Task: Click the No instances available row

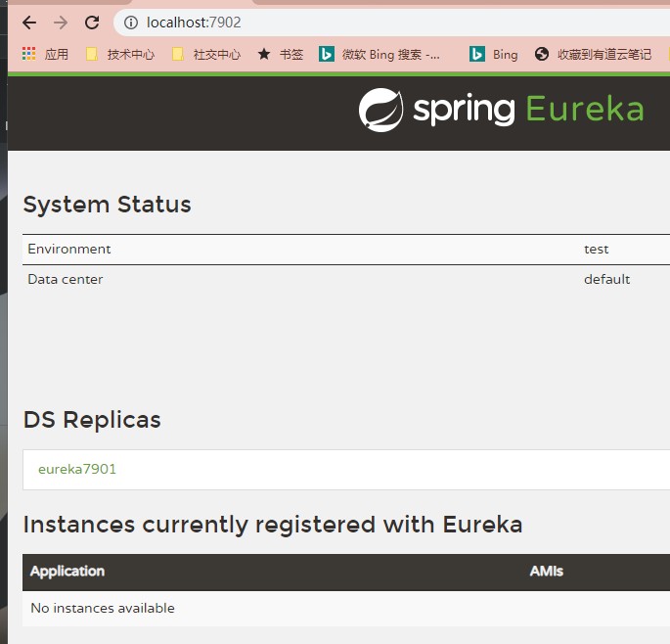Action: point(103,609)
